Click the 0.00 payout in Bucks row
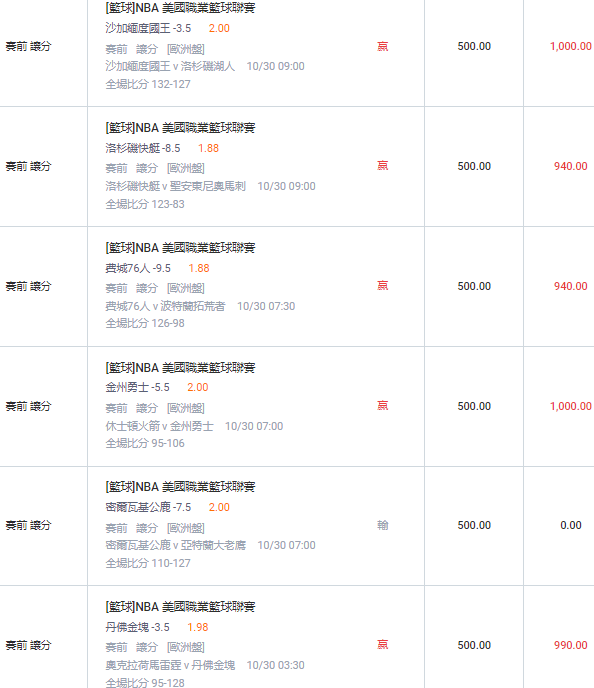Screen dimensions: 594x688 point(571,525)
